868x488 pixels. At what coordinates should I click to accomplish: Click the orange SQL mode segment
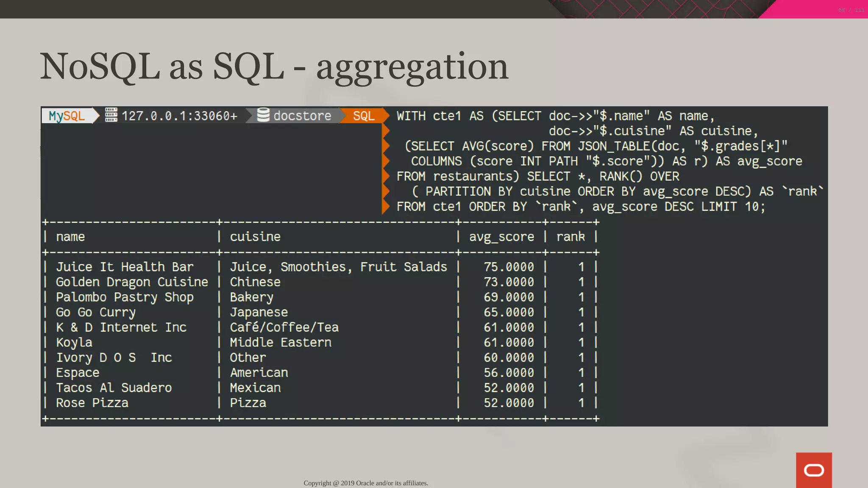363,116
